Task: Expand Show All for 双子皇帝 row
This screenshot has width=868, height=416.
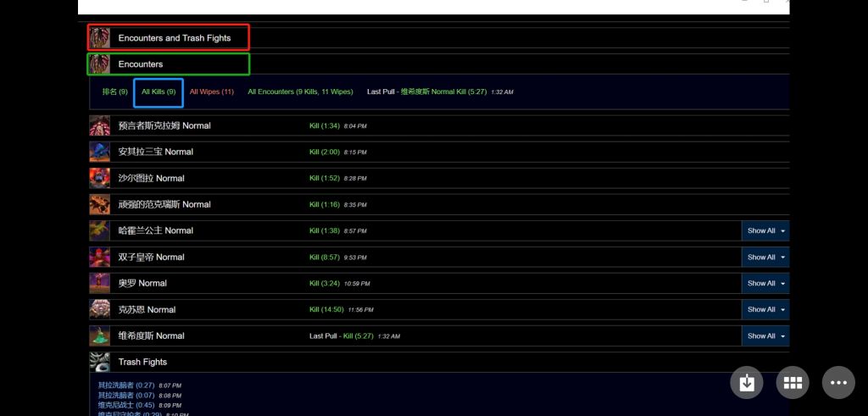Action: [x=765, y=257]
